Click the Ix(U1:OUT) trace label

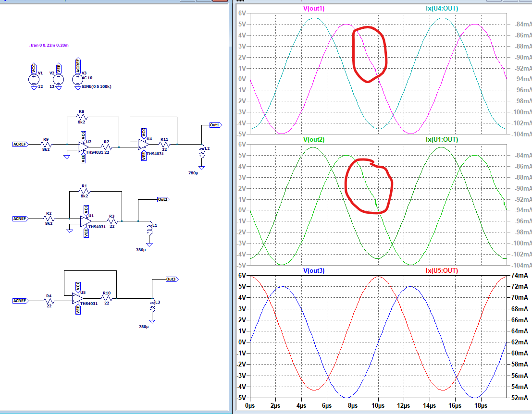tap(443, 139)
